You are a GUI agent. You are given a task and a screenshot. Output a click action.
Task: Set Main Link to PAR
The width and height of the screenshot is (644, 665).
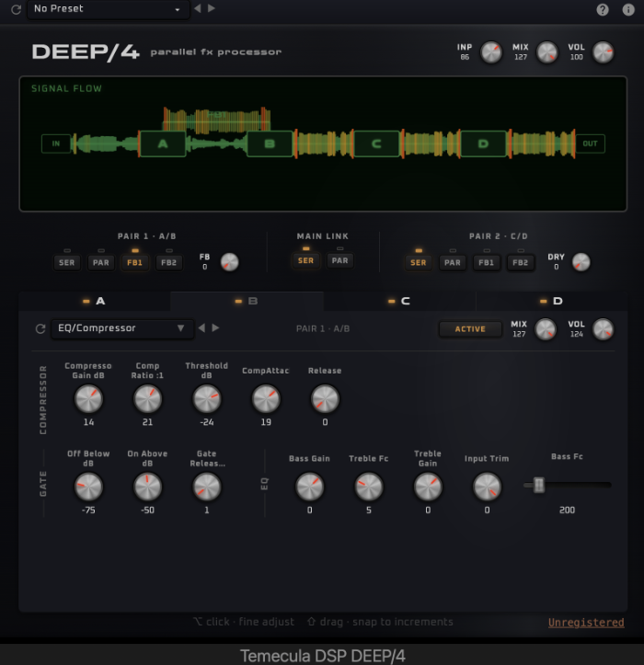click(339, 260)
